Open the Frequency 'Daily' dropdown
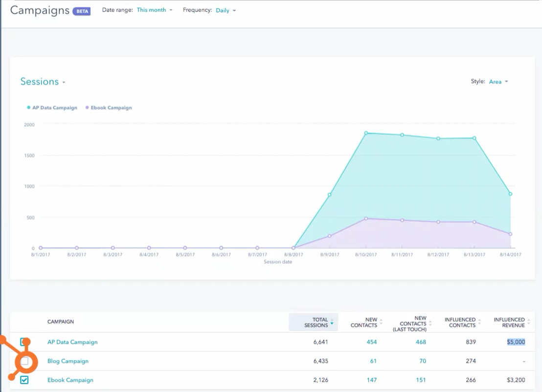 click(x=226, y=10)
